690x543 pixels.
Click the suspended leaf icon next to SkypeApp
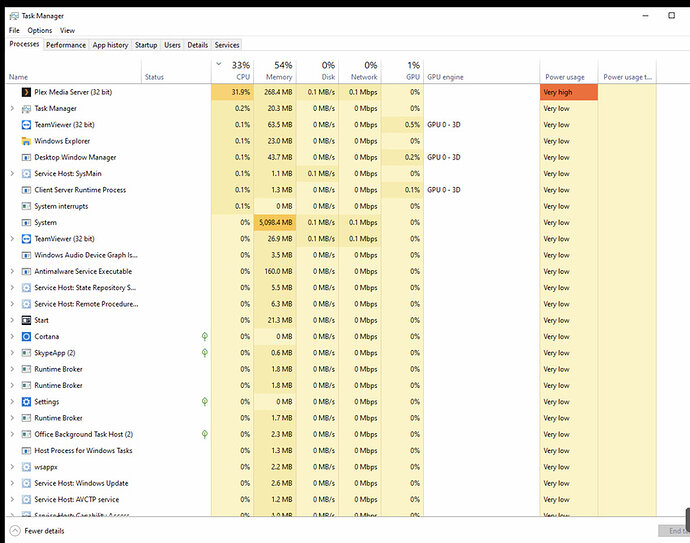click(205, 352)
